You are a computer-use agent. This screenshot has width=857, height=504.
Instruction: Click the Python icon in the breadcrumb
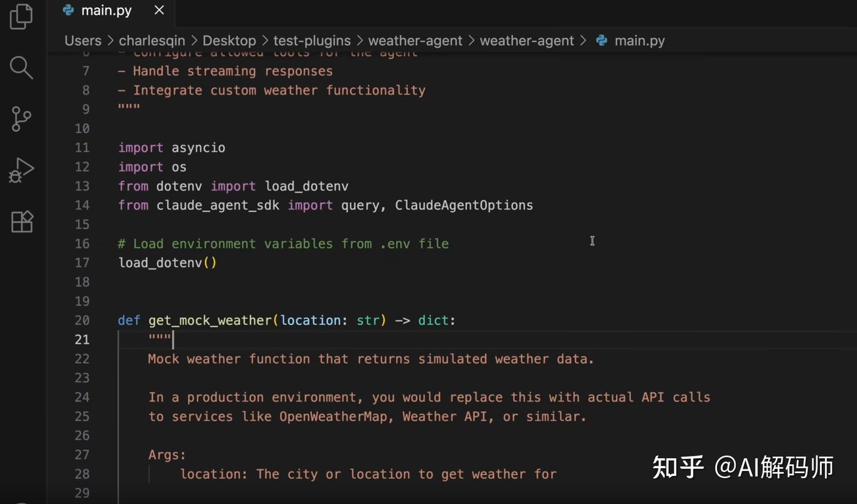pos(602,40)
